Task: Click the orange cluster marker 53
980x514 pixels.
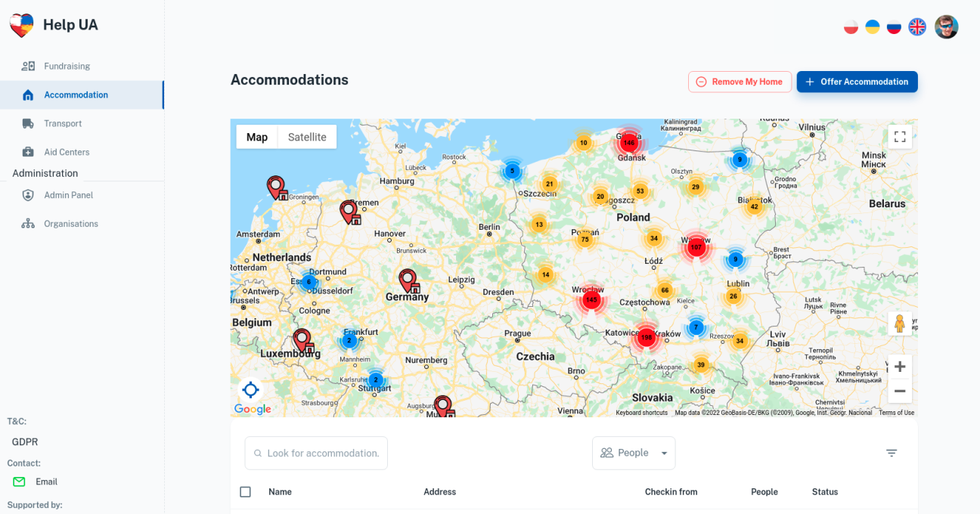Action: (x=640, y=191)
